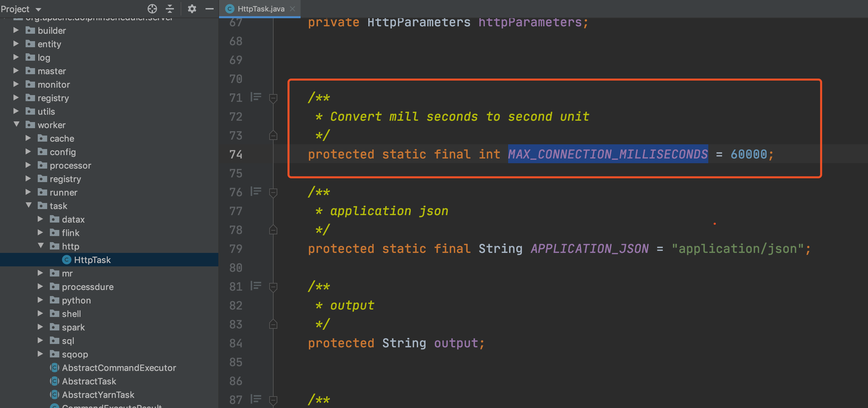Open the Project view dropdown
868x408 pixels.
(x=38, y=9)
